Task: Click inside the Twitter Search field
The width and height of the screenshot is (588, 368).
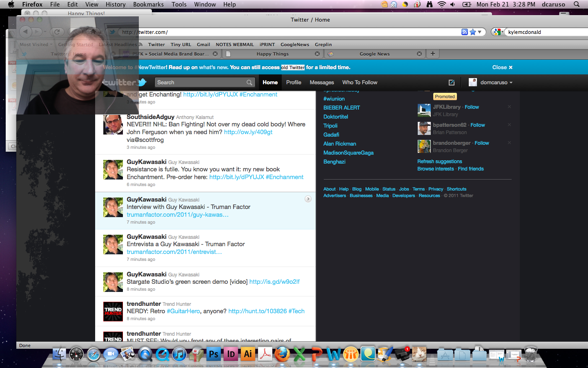Action: (200, 83)
